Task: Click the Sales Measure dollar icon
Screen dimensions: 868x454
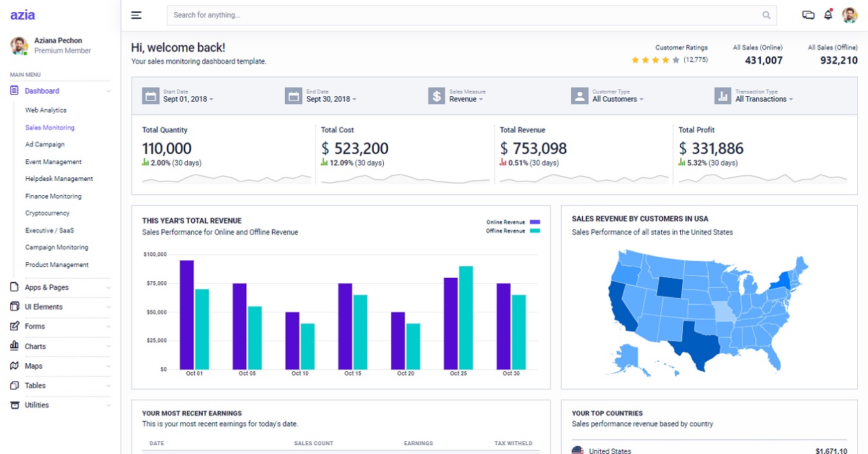Action: pyautogui.click(x=436, y=96)
